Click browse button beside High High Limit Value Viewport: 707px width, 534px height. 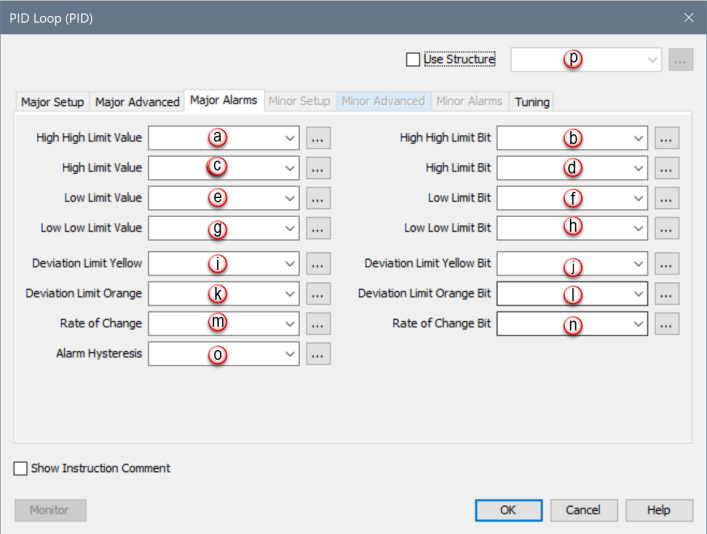pos(318,138)
